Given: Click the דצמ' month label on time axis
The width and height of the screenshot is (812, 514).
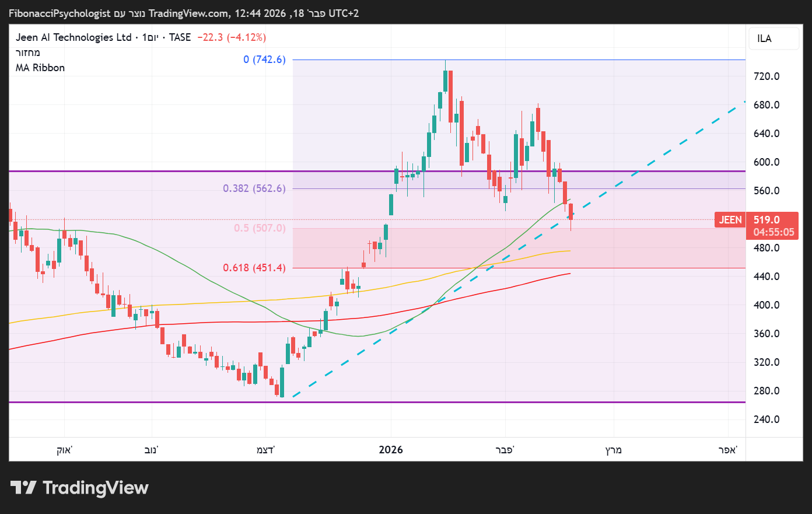Looking at the screenshot, I should (265, 450).
